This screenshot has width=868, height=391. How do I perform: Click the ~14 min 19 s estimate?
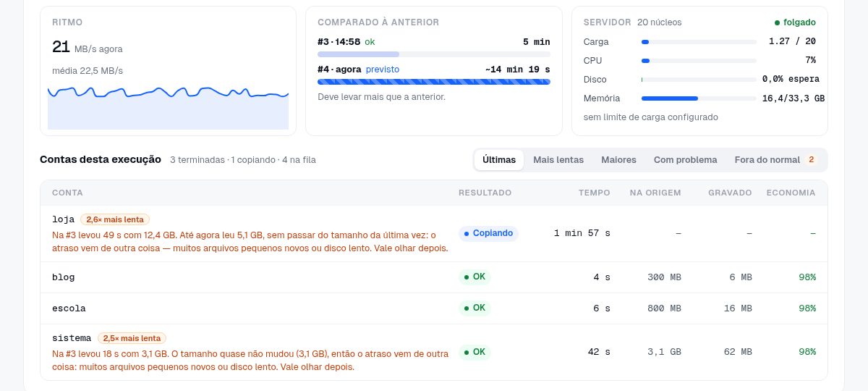tap(518, 70)
